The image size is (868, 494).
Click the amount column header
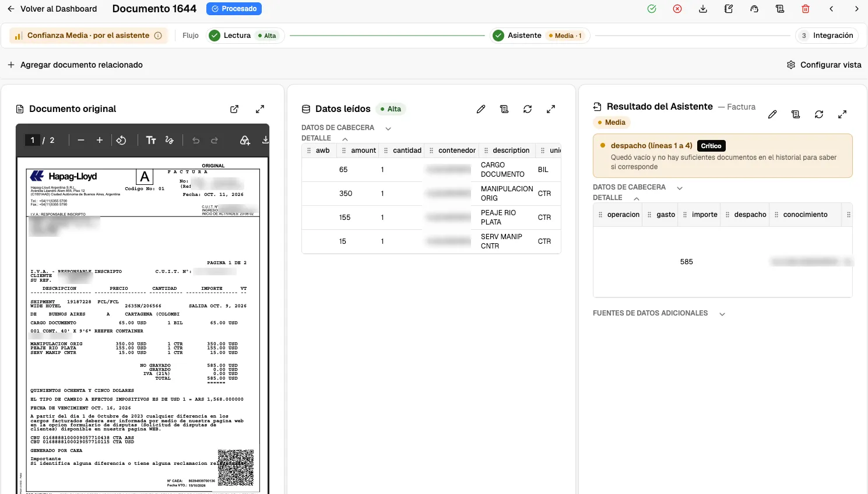click(x=359, y=150)
